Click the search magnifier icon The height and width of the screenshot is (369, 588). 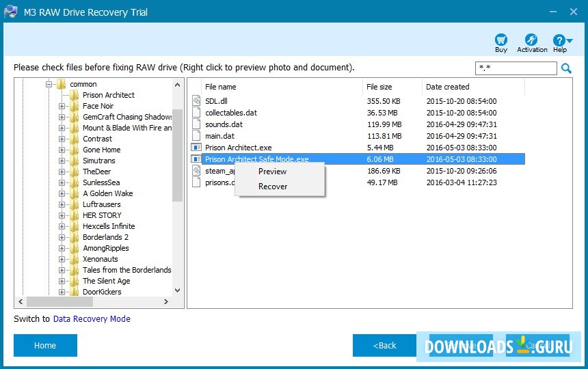(566, 68)
